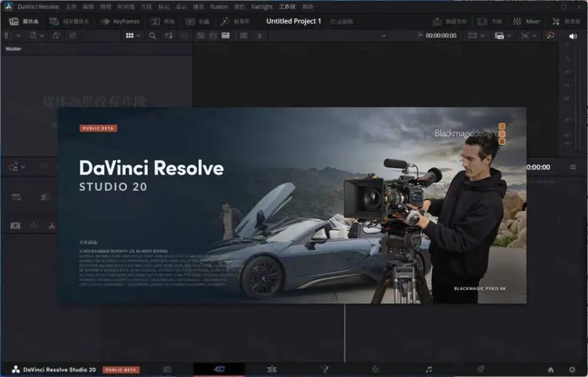Open the 时间线 (Timeline) menu
588x377 pixels.
pos(126,7)
